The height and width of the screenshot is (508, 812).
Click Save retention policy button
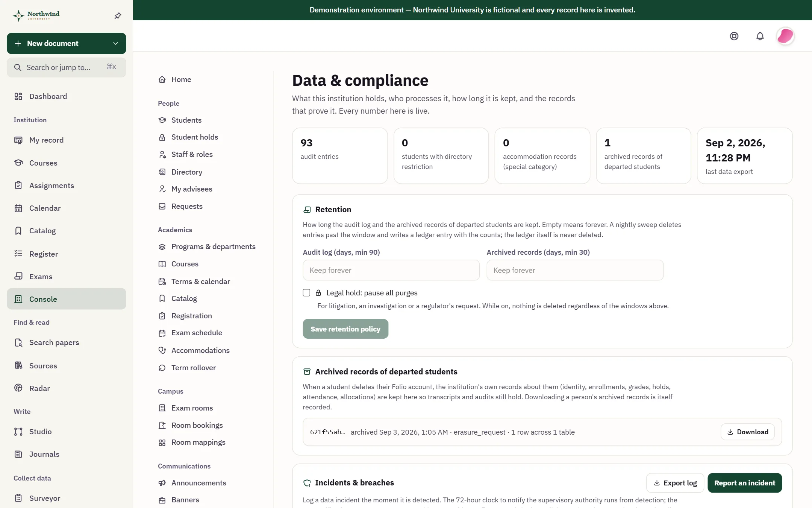(x=345, y=329)
